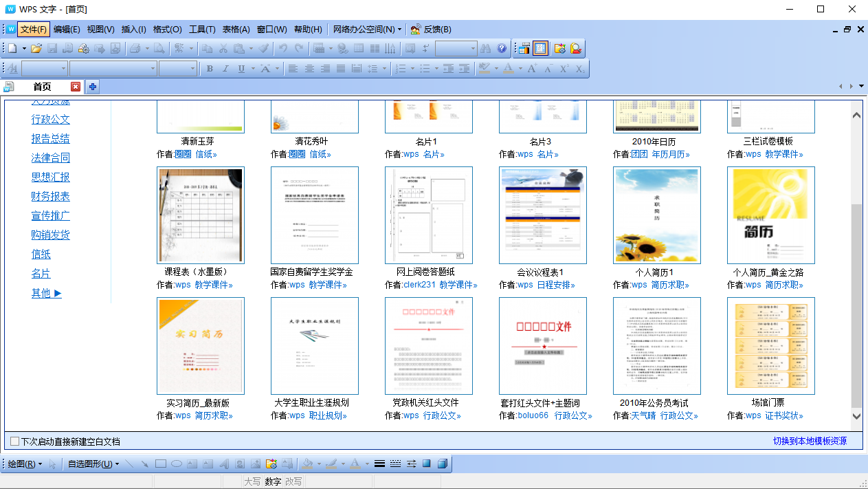Click the Cut scissors icon
Viewport: 868px width, 489px height.
point(223,48)
